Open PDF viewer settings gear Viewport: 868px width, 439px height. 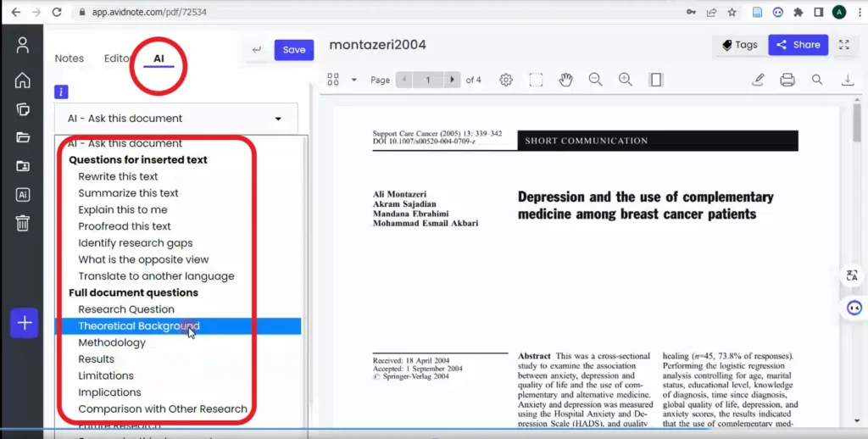(x=506, y=80)
